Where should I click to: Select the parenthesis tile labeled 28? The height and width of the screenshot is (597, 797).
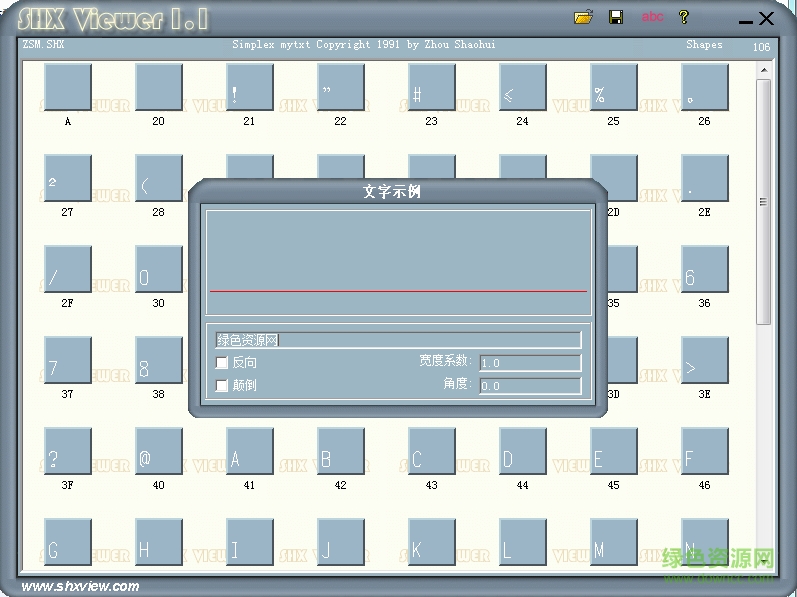[159, 178]
